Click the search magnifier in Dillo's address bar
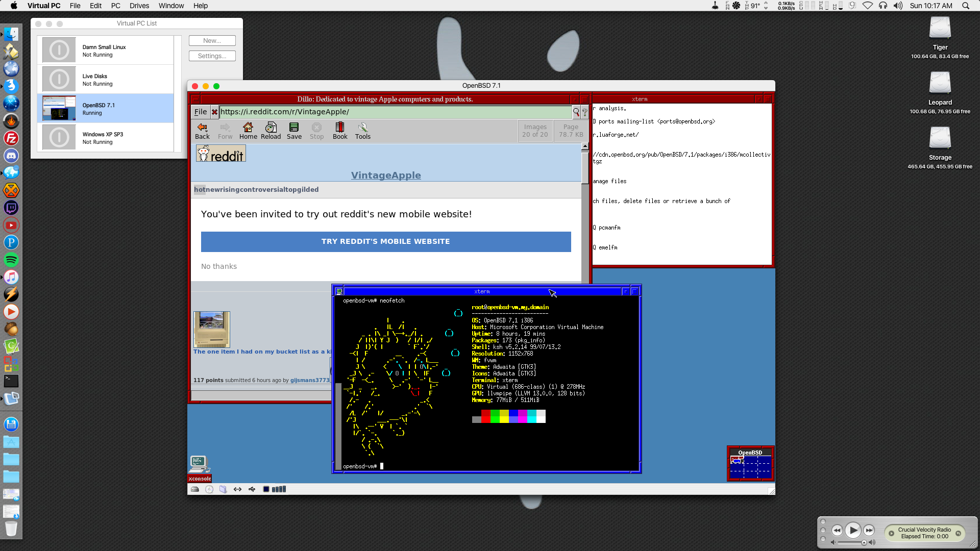Image resolution: width=980 pixels, height=551 pixels. (x=575, y=112)
